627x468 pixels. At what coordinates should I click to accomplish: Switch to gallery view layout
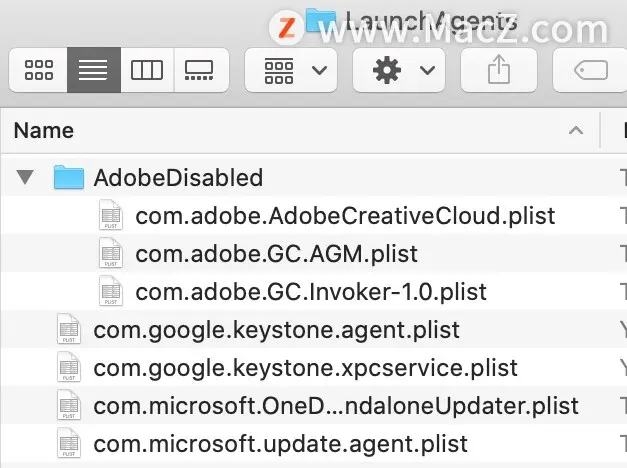201,70
